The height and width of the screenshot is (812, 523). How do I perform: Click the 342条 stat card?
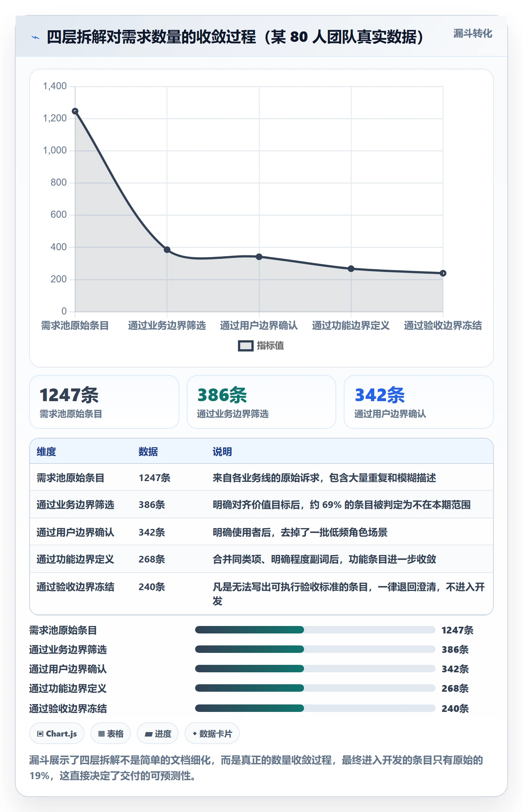tap(419, 402)
